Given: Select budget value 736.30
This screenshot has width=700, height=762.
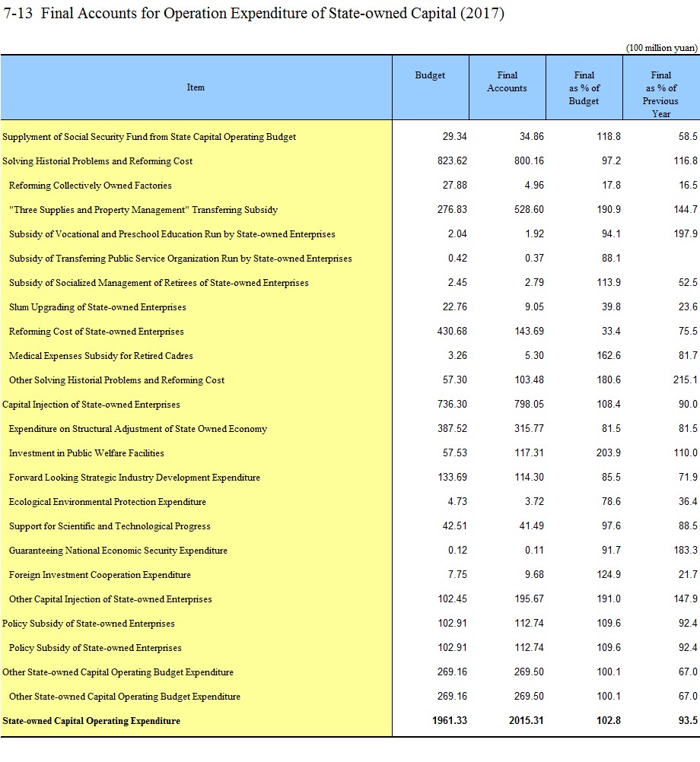Looking at the screenshot, I should tap(452, 404).
